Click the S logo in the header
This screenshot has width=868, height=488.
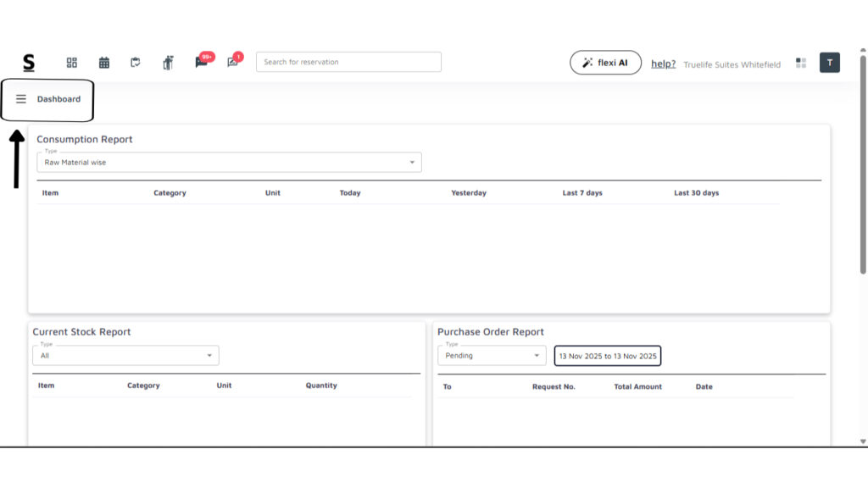pos(29,63)
